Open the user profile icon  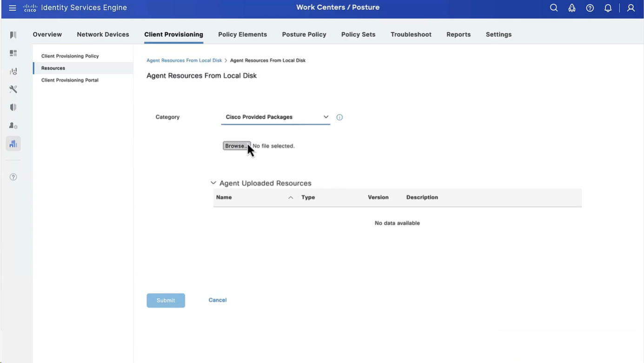click(631, 8)
